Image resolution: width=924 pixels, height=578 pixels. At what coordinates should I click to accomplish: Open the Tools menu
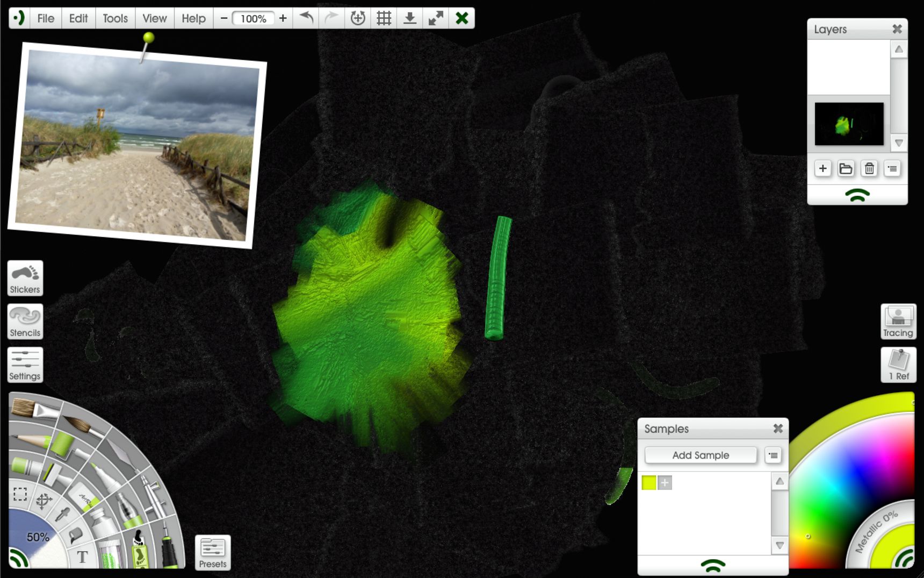(115, 18)
